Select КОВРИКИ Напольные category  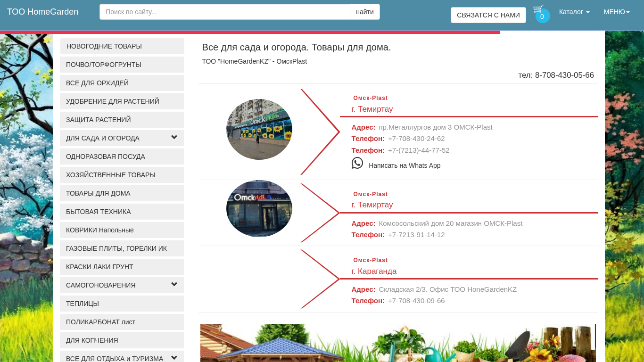coord(122,230)
